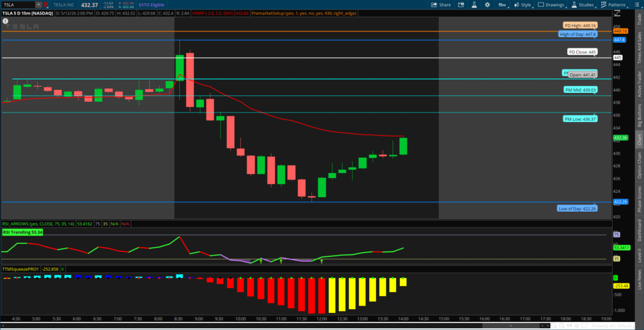
Task: Select the Chart sidebar tab
Action: coord(639,140)
